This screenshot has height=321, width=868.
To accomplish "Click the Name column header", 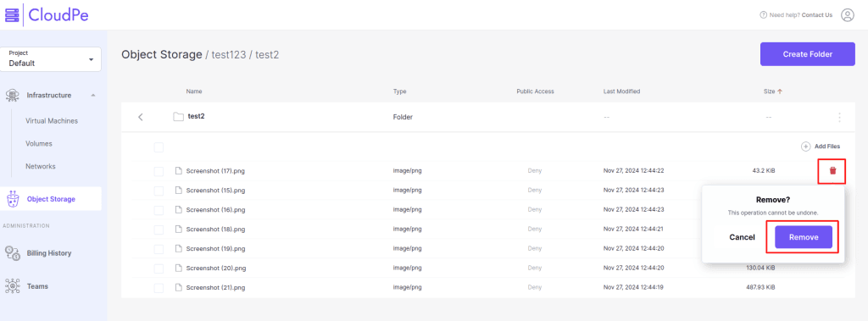I will tap(194, 91).
